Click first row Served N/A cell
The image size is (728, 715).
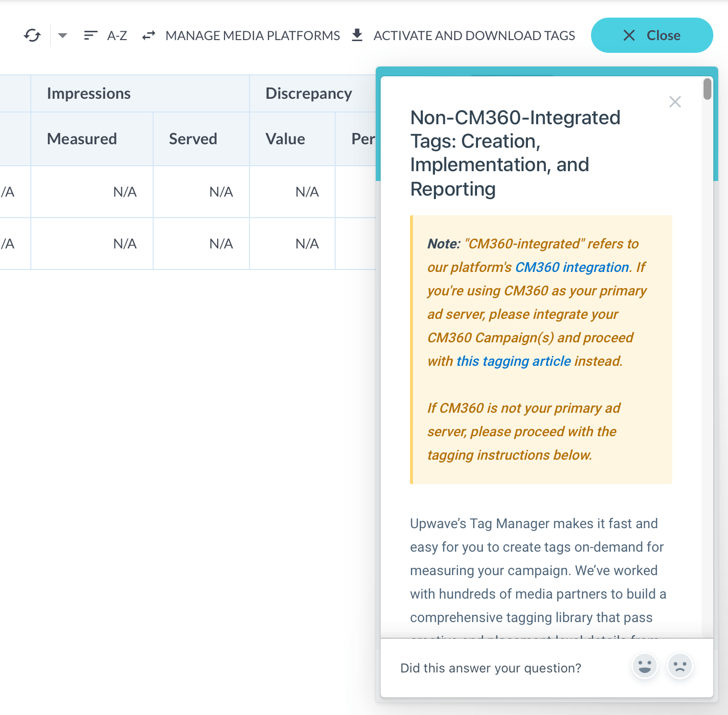(x=201, y=192)
